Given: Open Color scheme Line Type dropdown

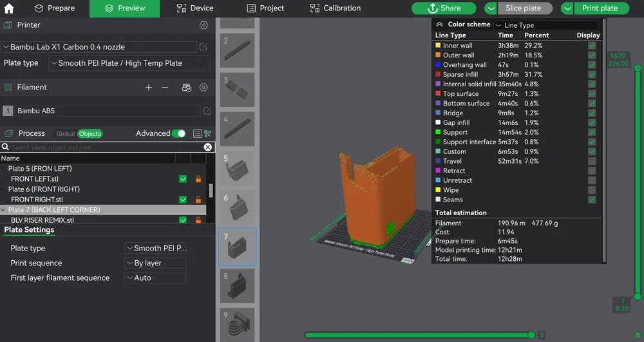Looking at the screenshot, I should [x=546, y=25].
